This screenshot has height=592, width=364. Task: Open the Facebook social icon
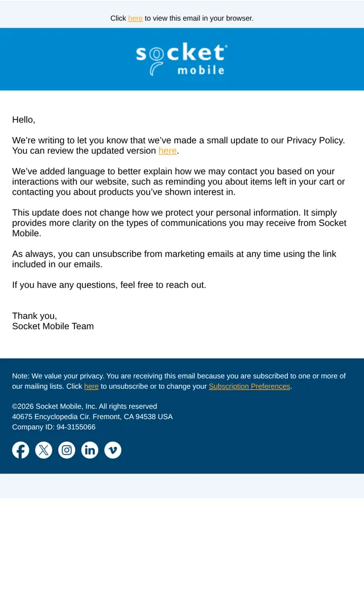click(20, 450)
